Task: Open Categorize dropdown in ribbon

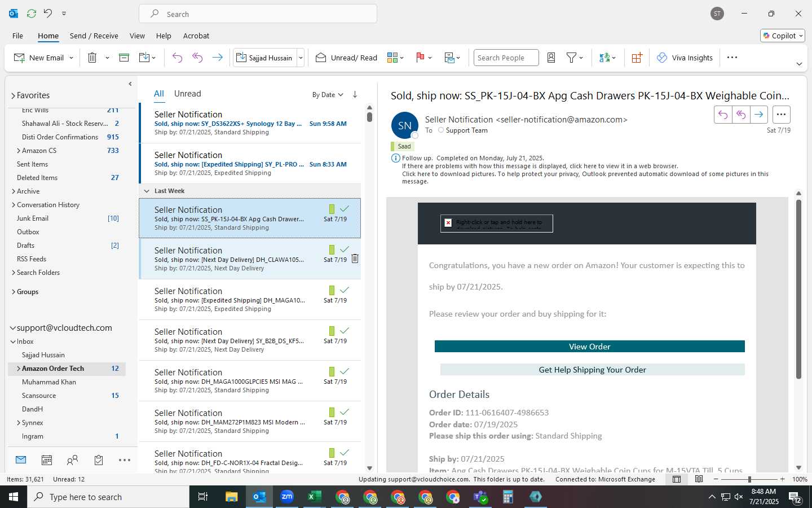Action: [x=396, y=58]
